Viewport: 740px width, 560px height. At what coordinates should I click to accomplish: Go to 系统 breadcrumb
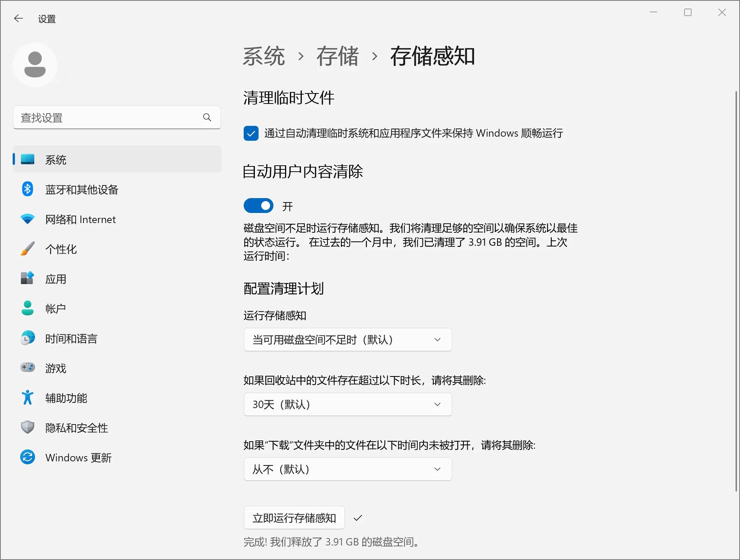point(264,56)
